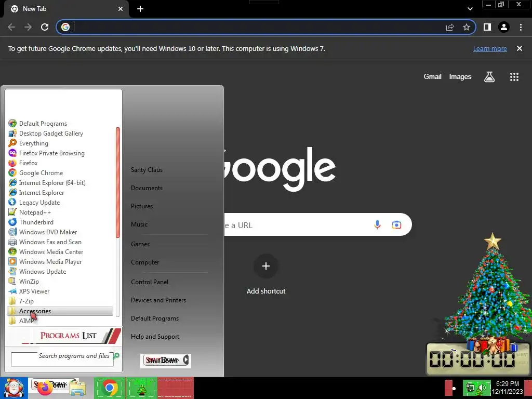Open Documents from the Start menu
This screenshot has width=532, height=399.
click(x=147, y=188)
